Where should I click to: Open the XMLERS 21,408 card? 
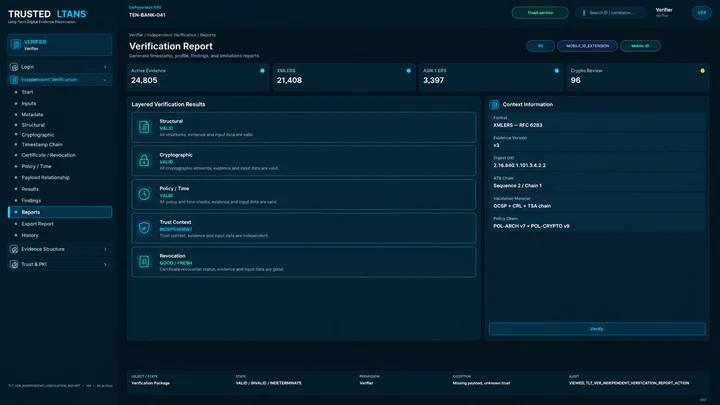point(344,77)
